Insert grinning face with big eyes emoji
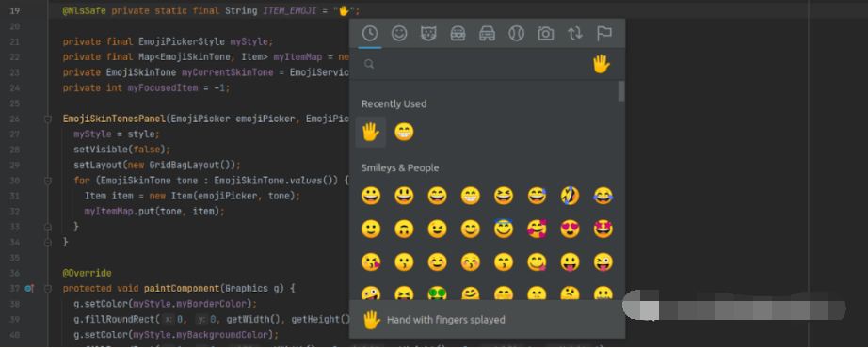Viewport: 868px width, 348px height. 404,196
